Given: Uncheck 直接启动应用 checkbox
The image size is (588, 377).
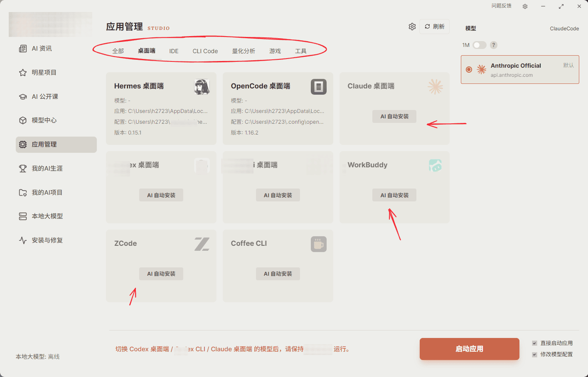Looking at the screenshot, I should pos(534,343).
